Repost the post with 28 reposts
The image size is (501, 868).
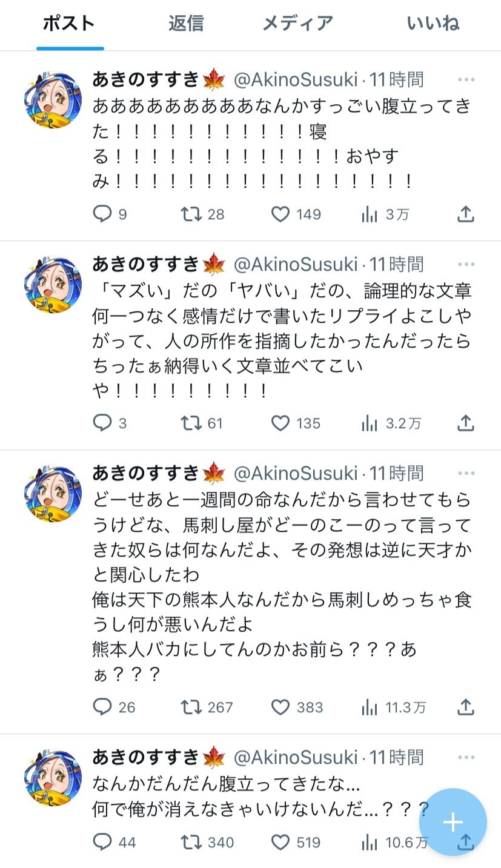point(191,214)
